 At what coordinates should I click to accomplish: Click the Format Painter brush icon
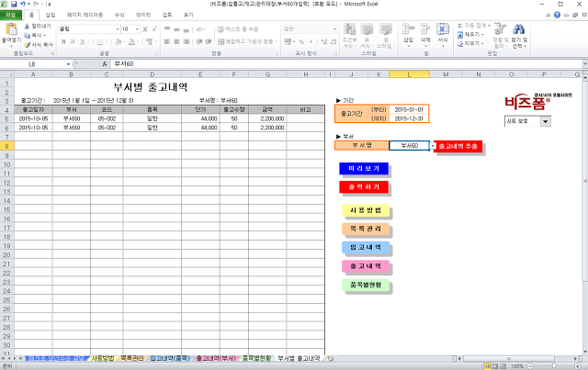tap(27, 45)
